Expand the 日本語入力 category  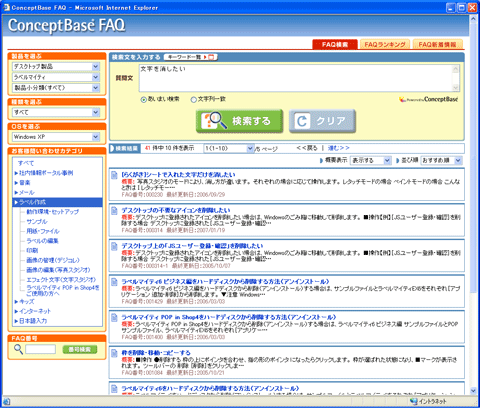pos(16,321)
